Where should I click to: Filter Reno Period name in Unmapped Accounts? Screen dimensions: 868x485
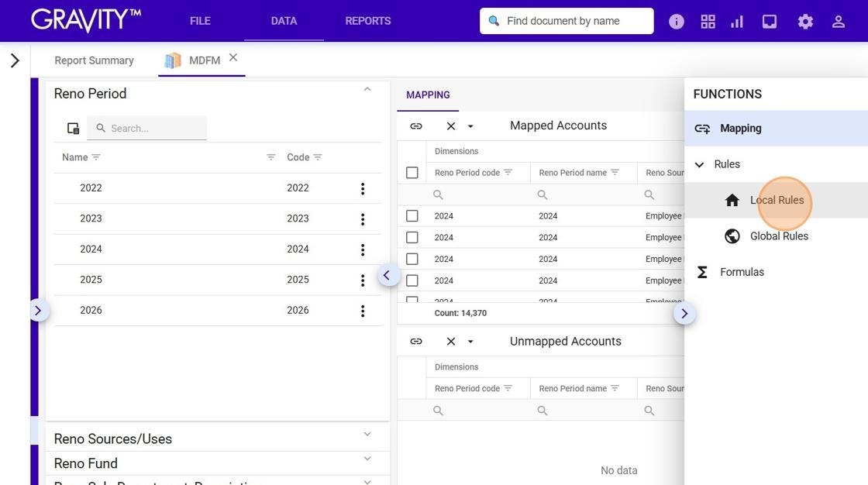coord(615,389)
